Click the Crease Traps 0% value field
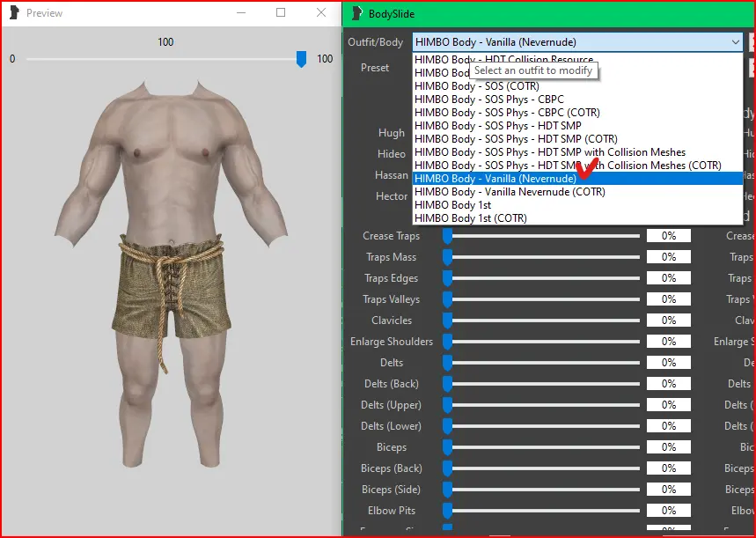Screen dimensions: 756x538 click(669, 236)
